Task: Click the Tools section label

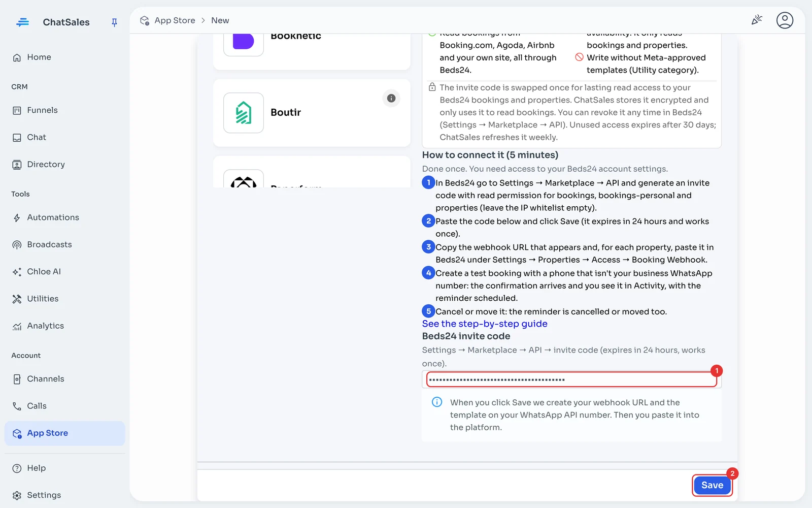Action: tap(21, 194)
